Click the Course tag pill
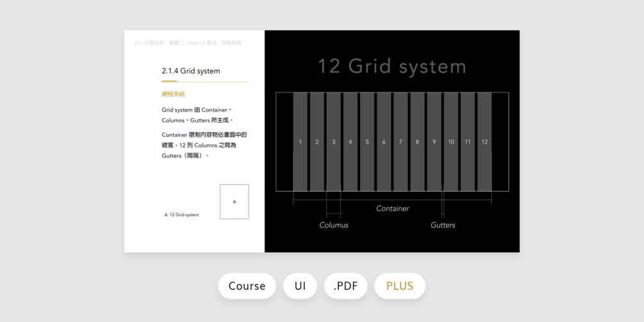 tap(247, 286)
